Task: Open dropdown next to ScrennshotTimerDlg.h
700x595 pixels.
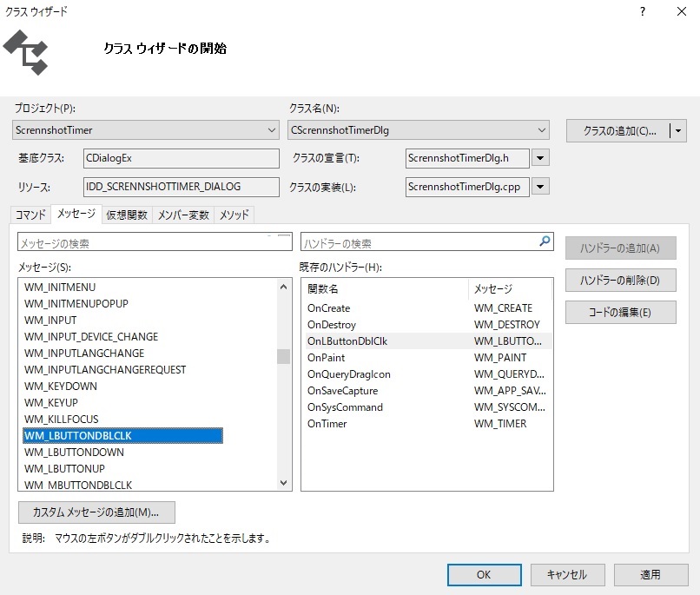Action: pyautogui.click(x=540, y=158)
